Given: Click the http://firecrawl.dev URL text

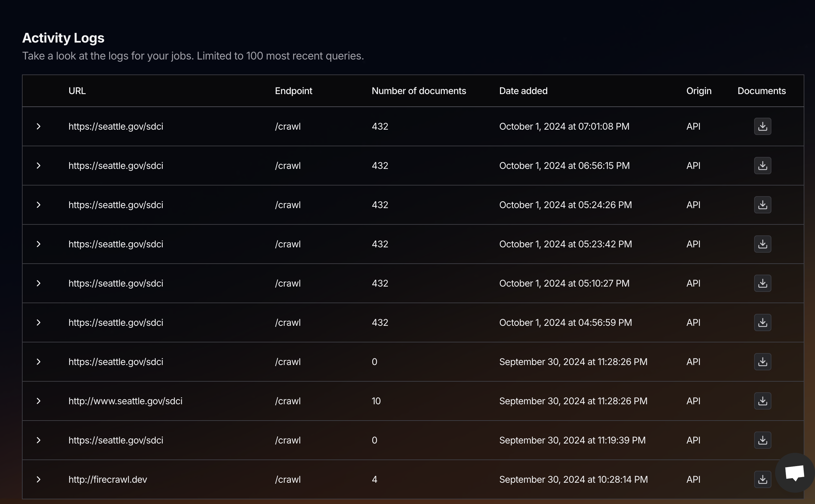Looking at the screenshot, I should pyautogui.click(x=108, y=479).
